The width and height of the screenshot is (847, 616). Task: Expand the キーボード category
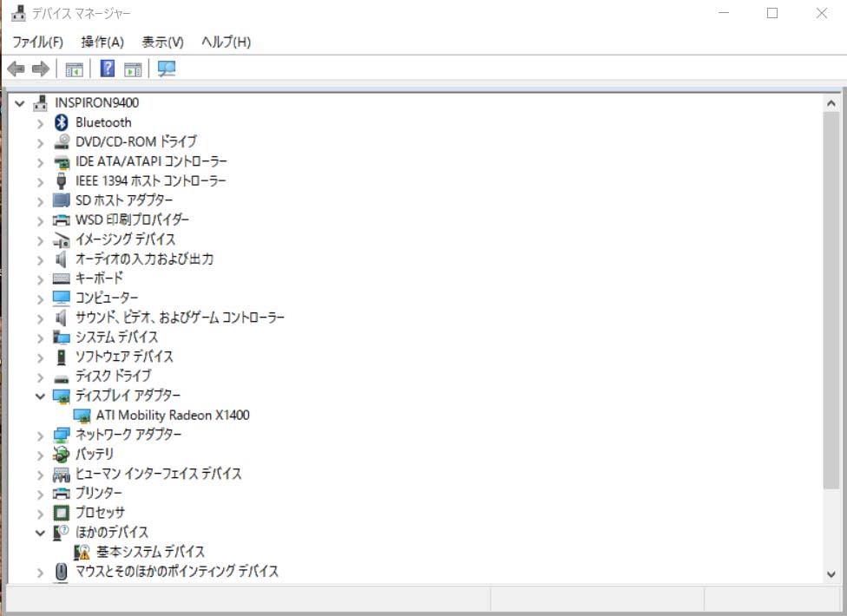click(41, 279)
